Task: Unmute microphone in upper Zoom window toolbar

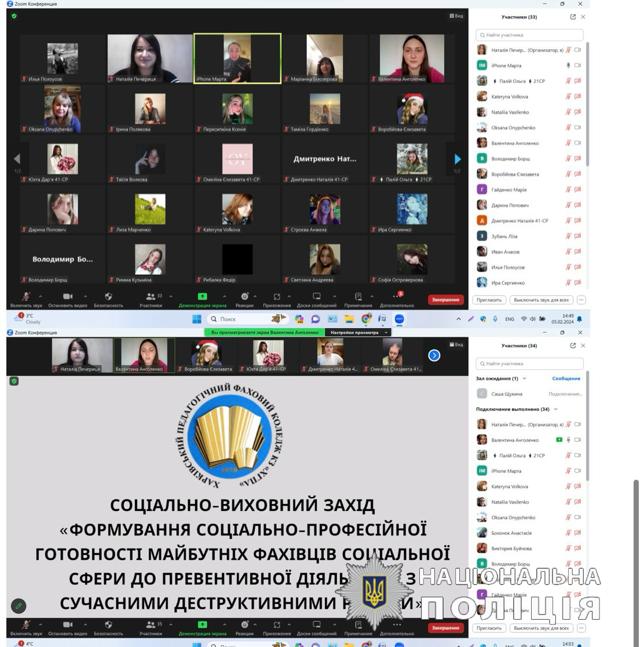Action: click(26, 300)
